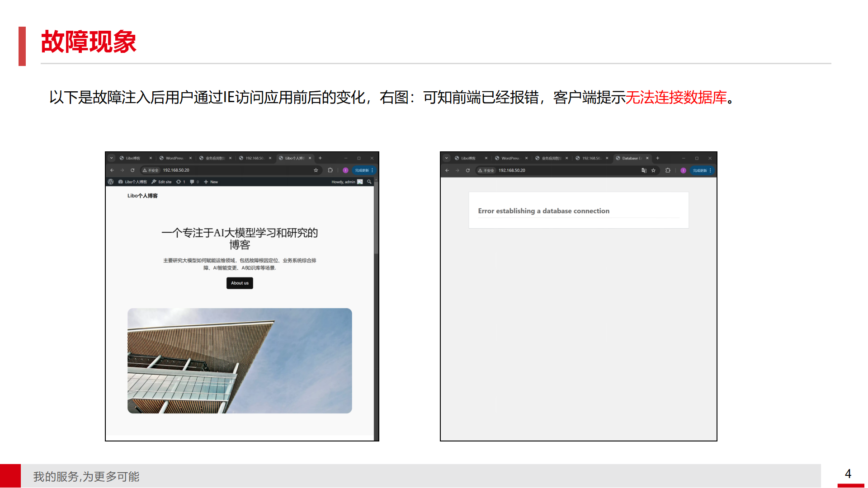
Task: Click the building photo on blog page
Action: tap(240, 361)
